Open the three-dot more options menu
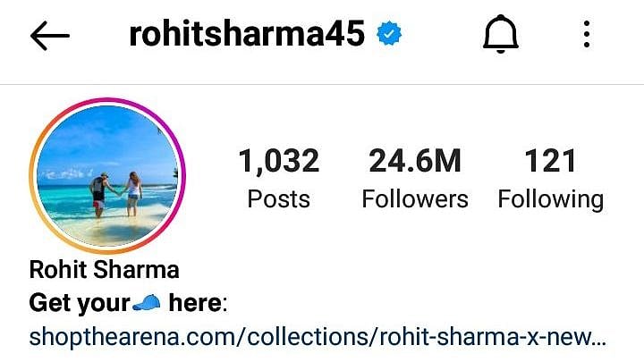The height and width of the screenshot is (362, 644). click(x=587, y=34)
